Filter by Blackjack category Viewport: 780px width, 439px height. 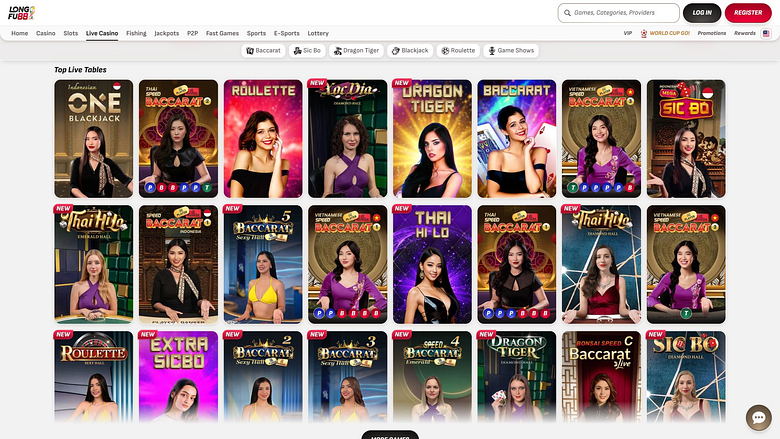coord(410,51)
